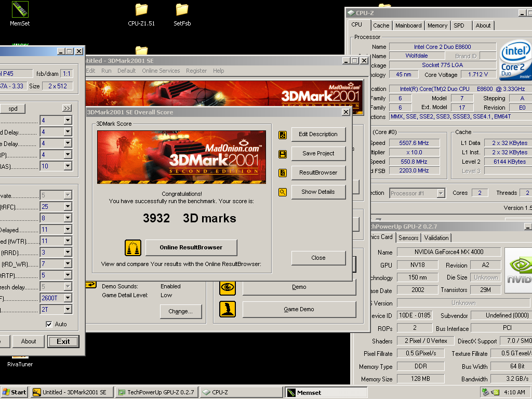
Task: Click the Demo button in 3DMark2001
Action: pos(299,287)
